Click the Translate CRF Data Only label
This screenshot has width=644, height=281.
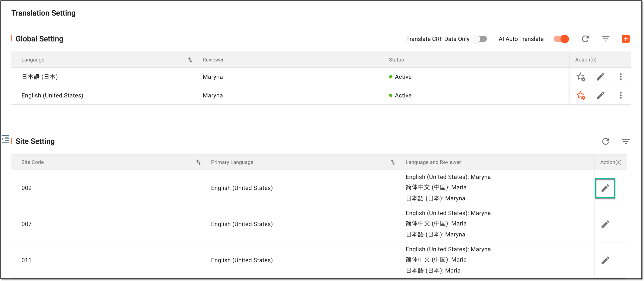438,39
